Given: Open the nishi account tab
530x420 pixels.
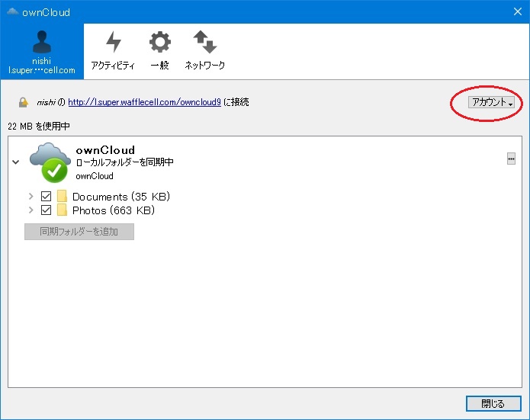Looking at the screenshot, I should [42, 51].
